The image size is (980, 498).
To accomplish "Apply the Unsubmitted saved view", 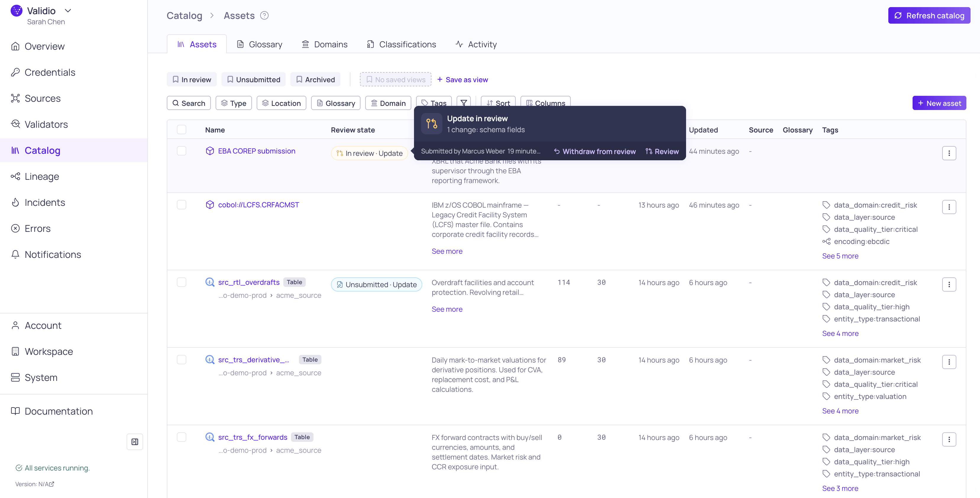I will click(253, 80).
